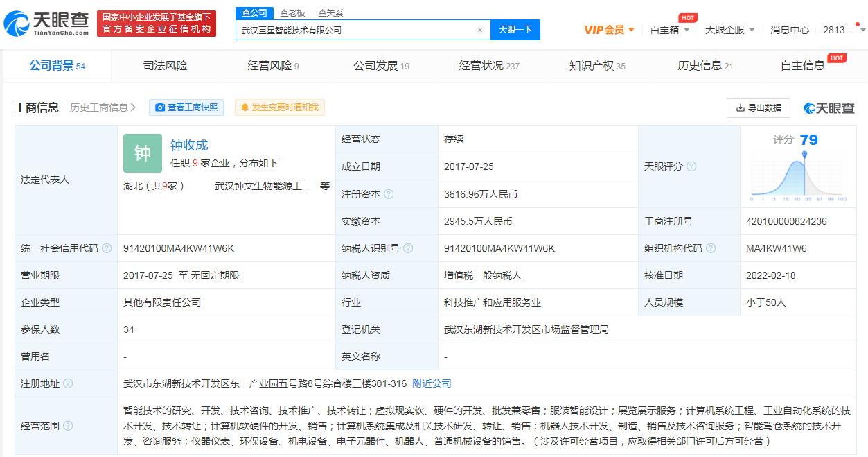
Task: Open the 经营状况 tab
Action: [x=489, y=66]
